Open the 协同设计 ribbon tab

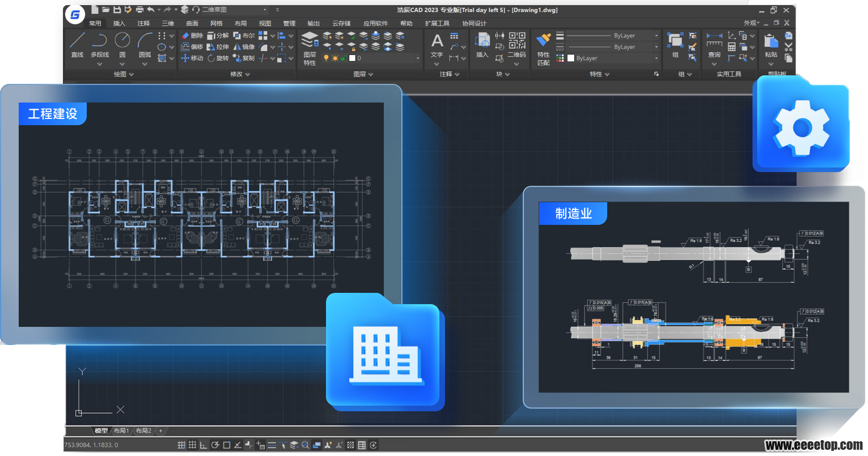pos(474,23)
